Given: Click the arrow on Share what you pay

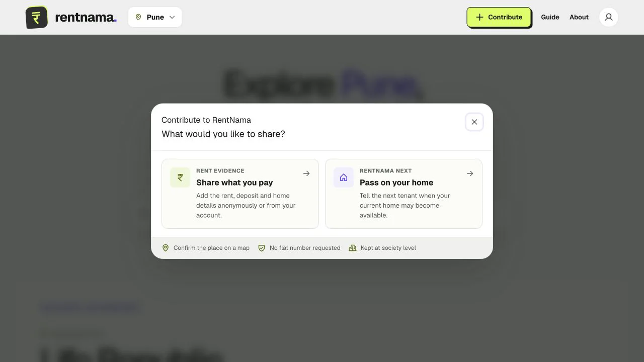Looking at the screenshot, I should click(x=306, y=173).
